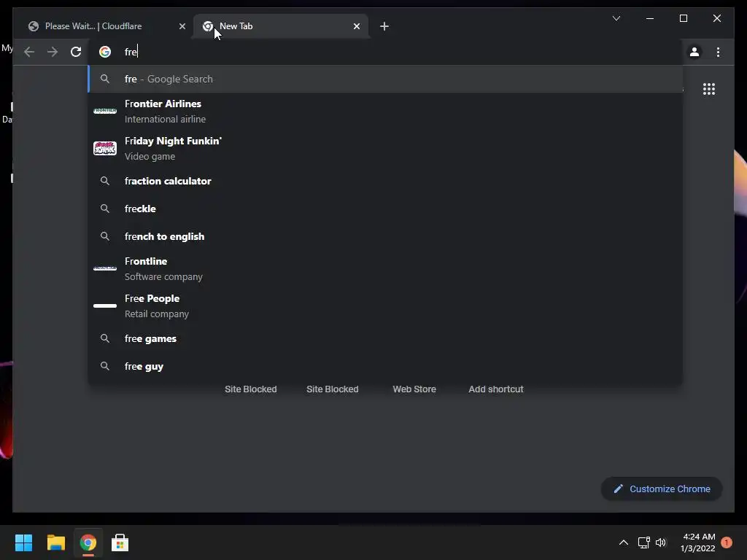Click the search icon beside free guy
The image size is (747, 560).
tap(105, 366)
